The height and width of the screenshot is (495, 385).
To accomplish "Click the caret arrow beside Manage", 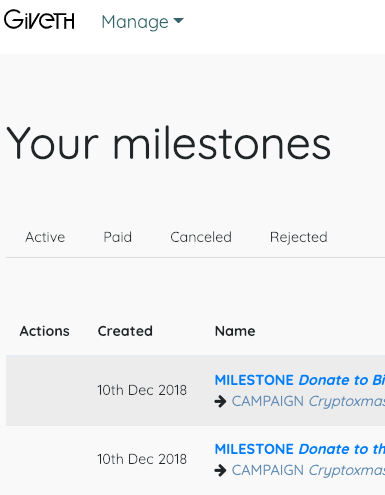I will 179,21.
